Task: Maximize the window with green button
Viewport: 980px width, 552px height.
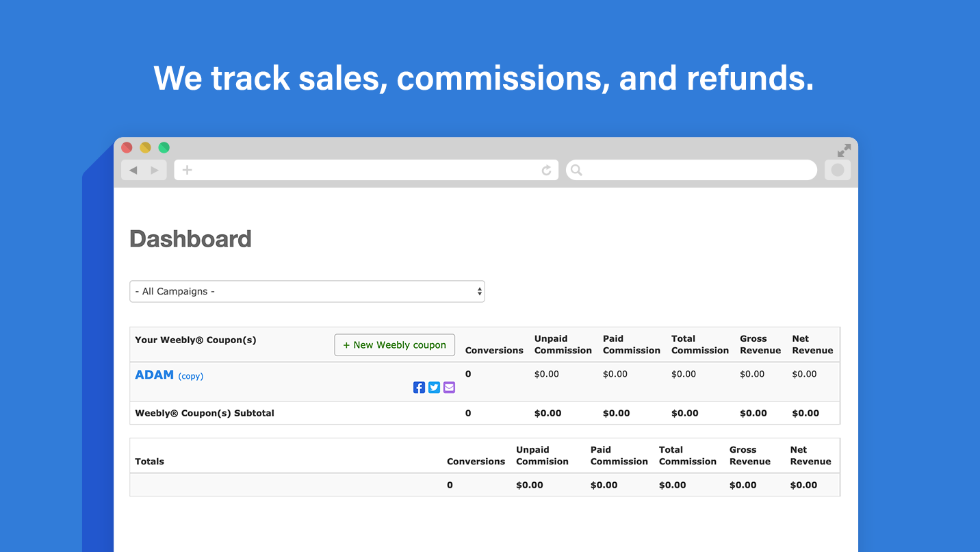Action: tap(164, 147)
